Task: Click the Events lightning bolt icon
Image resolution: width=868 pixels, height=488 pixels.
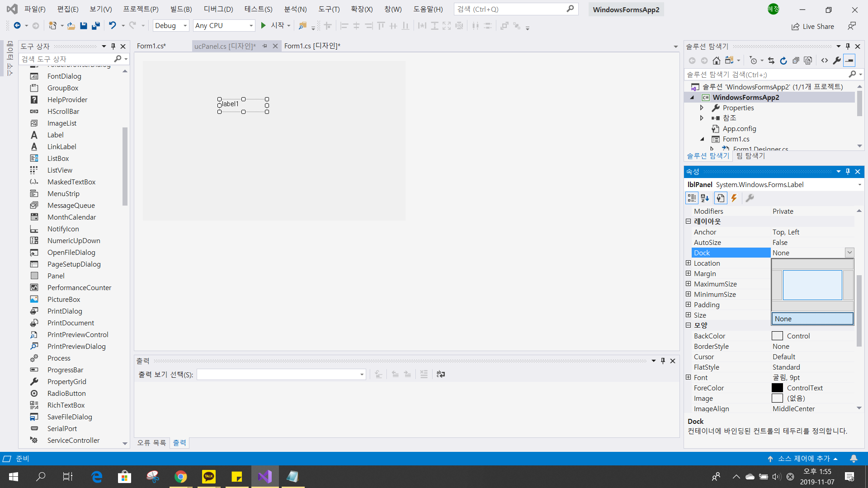Action: 734,198
